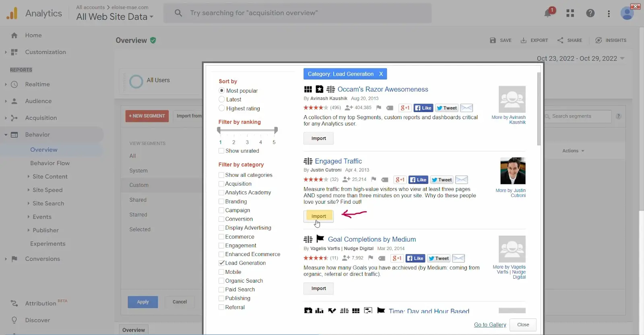Click the Facebook Like icon for Occam's Razor
This screenshot has height=335, width=644.
pos(423,108)
